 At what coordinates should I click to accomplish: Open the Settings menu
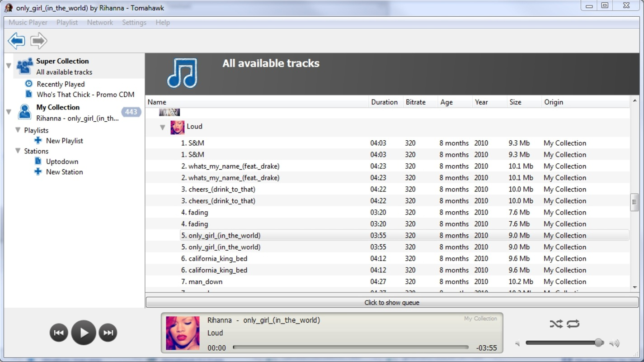point(134,22)
